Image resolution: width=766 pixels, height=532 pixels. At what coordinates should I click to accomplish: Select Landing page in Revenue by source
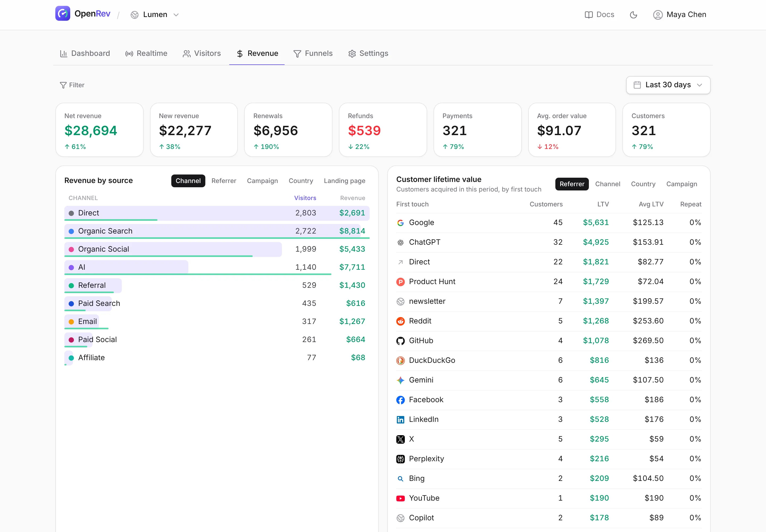coord(344,181)
